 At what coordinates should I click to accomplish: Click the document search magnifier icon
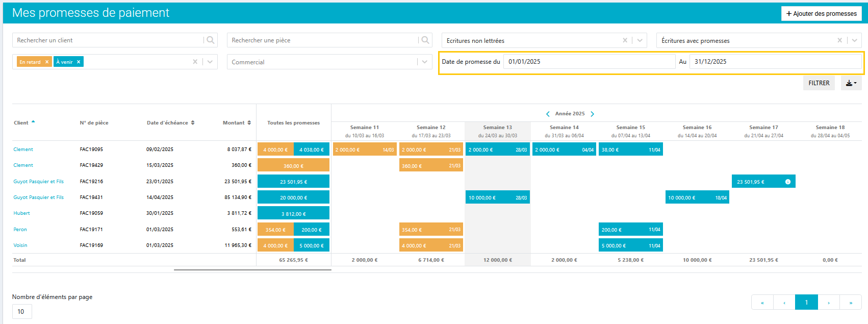click(x=425, y=40)
